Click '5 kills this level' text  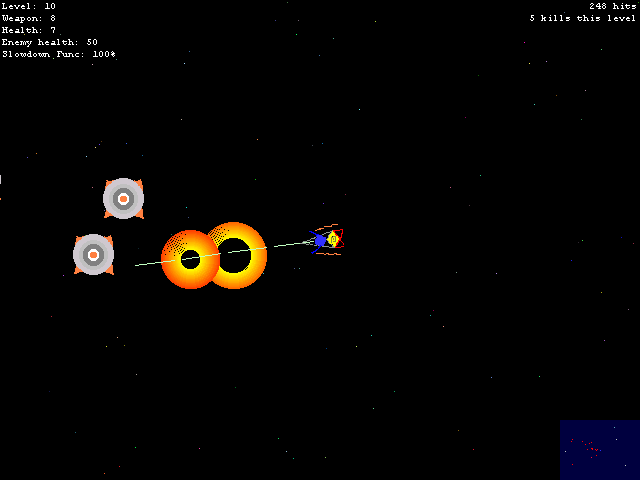coord(583,18)
